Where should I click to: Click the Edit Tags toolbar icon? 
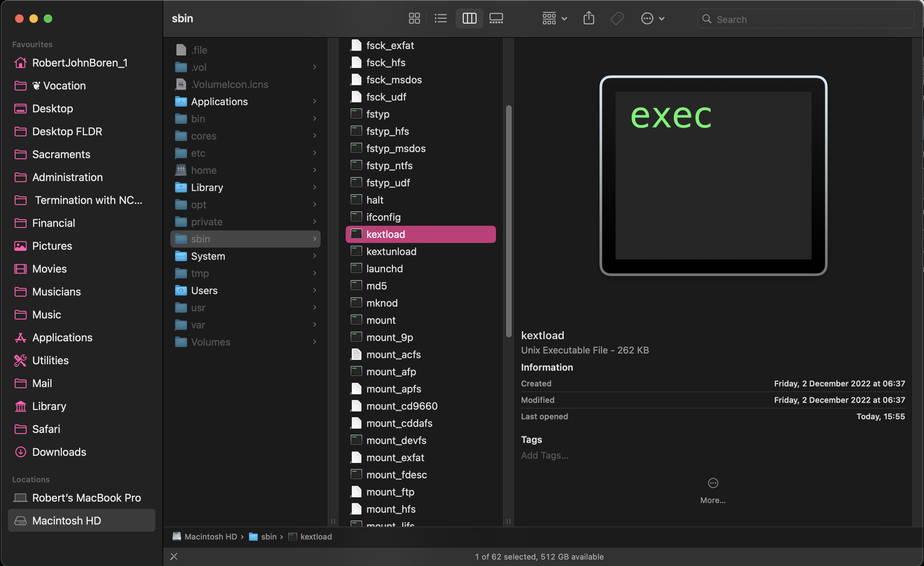[x=617, y=18]
